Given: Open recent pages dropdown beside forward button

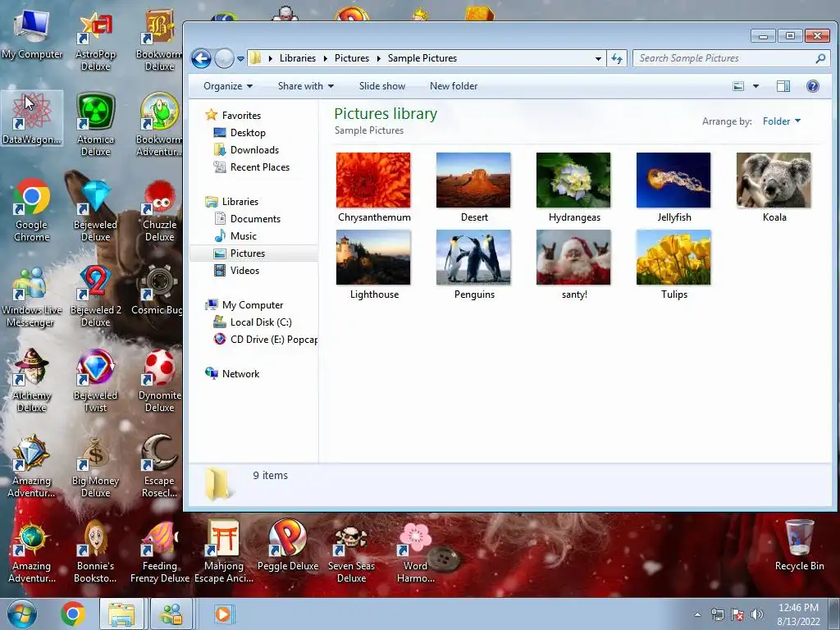Looking at the screenshot, I should pos(240,59).
